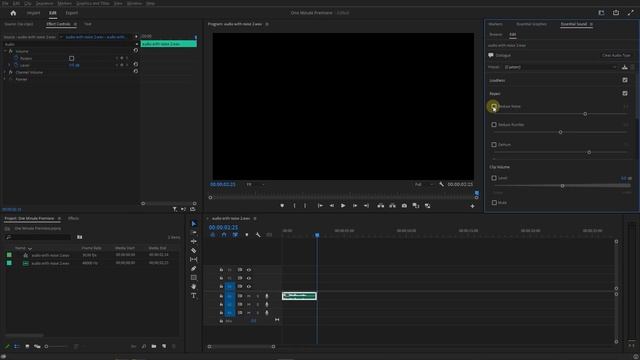Toggle the Repair section checkbox
640x360 pixels.
625,93
